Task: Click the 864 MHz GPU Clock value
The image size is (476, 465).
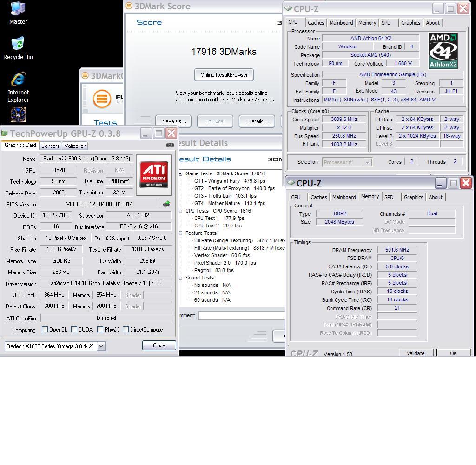Action: 54,295
